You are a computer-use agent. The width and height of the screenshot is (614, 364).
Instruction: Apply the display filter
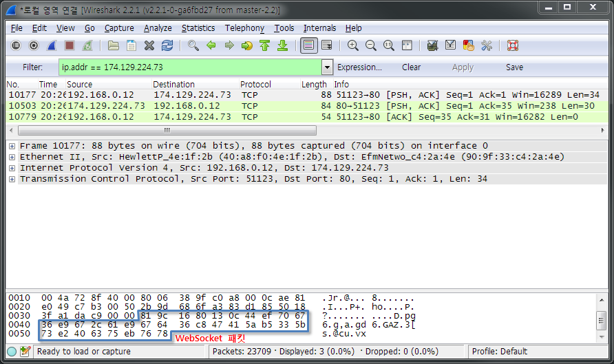pos(463,67)
